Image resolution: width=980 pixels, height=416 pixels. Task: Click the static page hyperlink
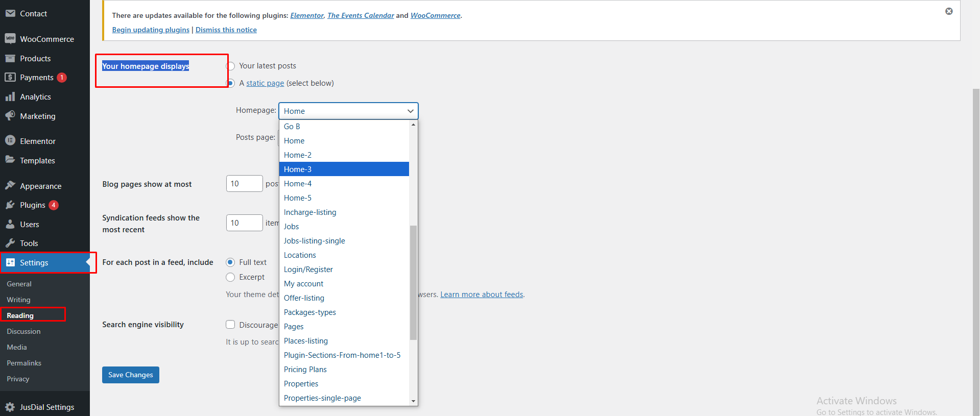[x=265, y=83]
